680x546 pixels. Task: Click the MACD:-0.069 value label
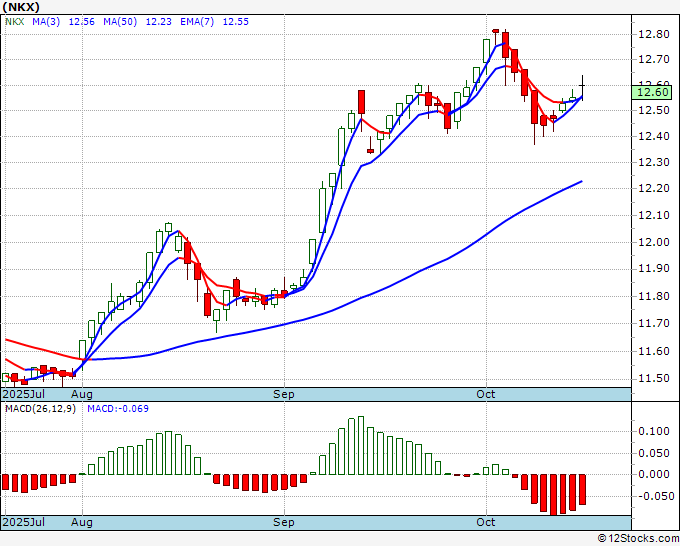point(118,409)
